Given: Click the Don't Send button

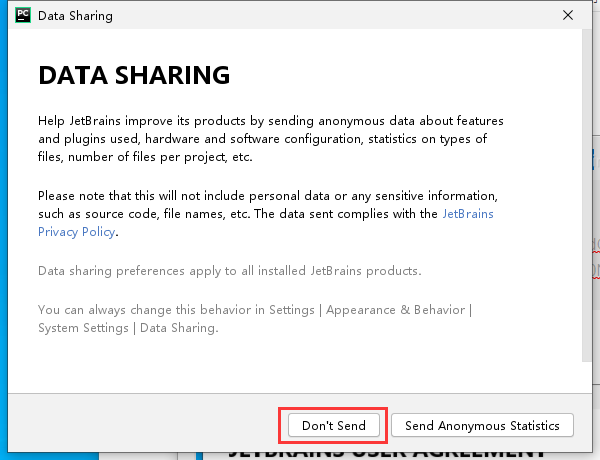Looking at the screenshot, I should 334,425.
